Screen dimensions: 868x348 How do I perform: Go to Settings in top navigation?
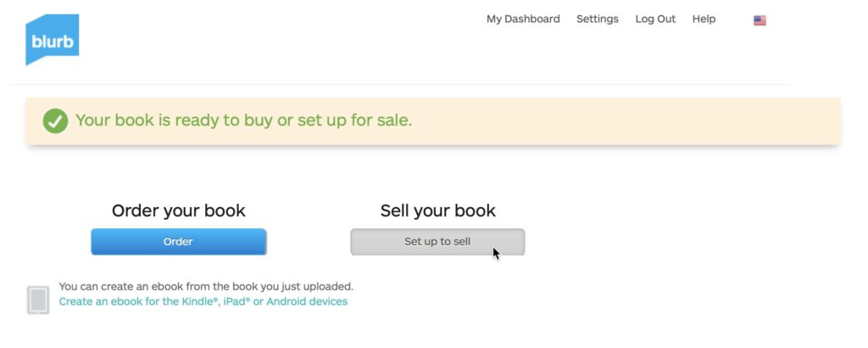tap(598, 19)
